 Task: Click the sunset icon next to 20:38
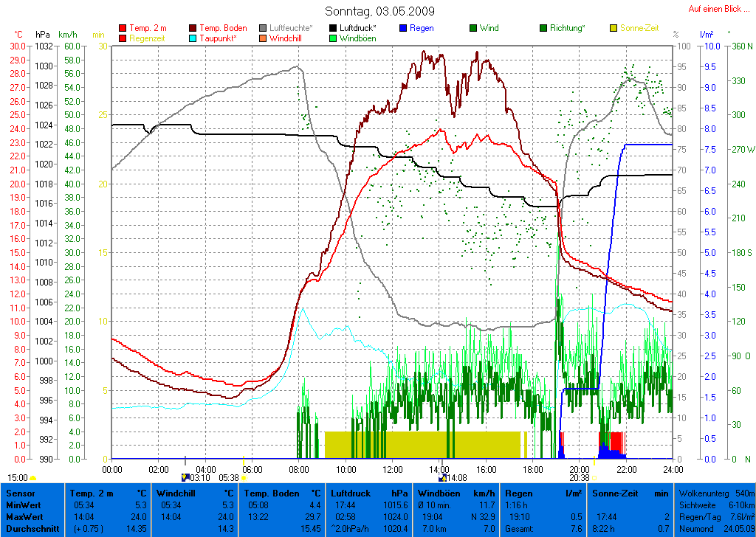[x=594, y=478]
